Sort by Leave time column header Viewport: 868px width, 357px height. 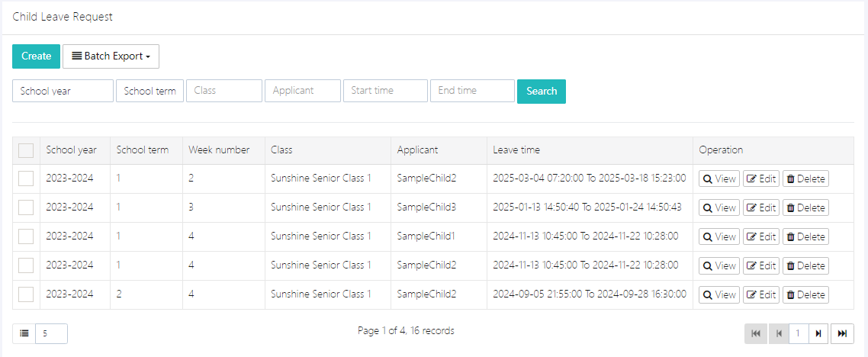point(516,150)
